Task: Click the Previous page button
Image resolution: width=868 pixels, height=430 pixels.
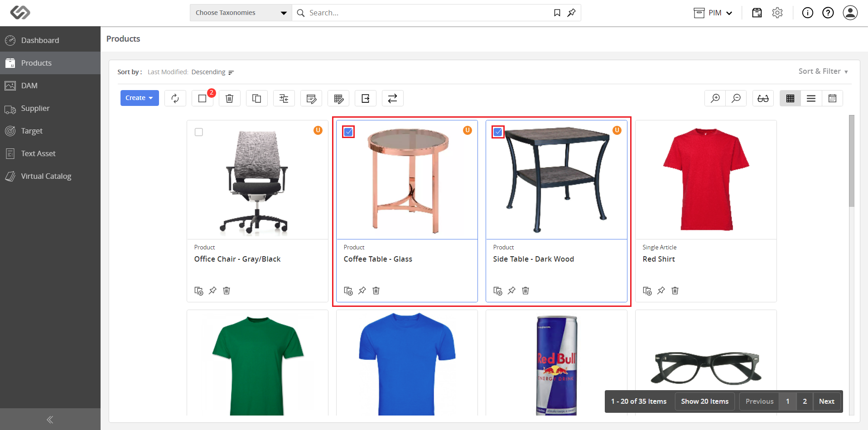Action: coord(760,401)
